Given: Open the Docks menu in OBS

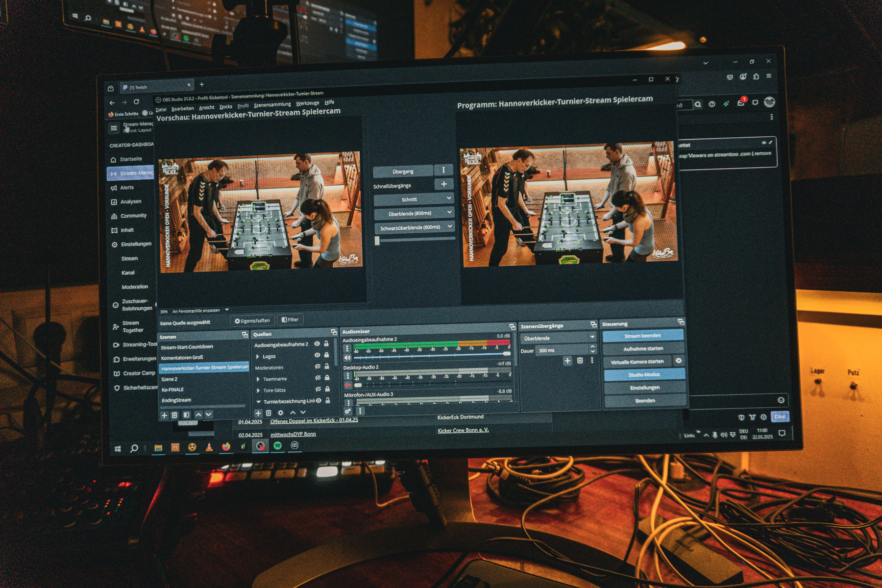Looking at the screenshot, I should coord(226,106).
